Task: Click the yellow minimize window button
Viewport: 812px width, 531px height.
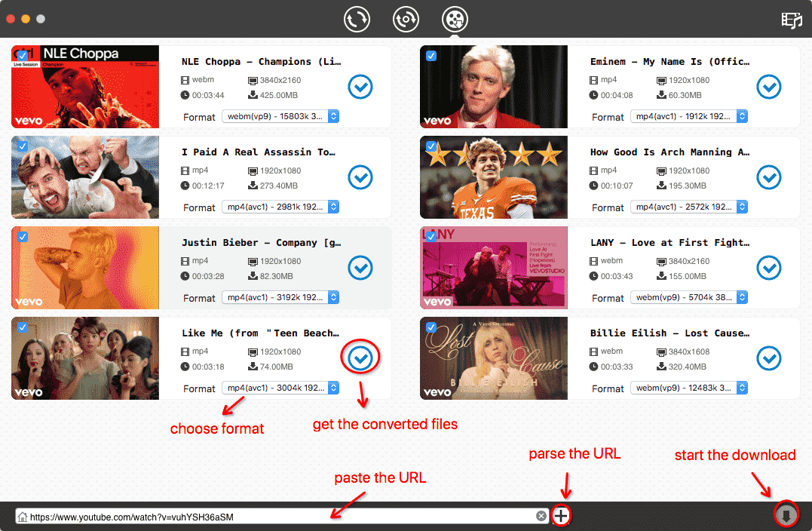Action: (x=26, y=19)
